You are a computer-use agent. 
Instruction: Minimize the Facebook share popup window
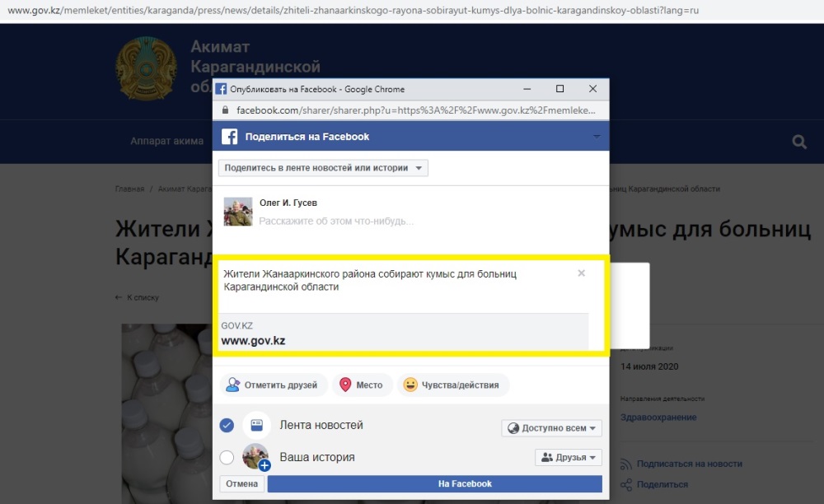[527, 89]
